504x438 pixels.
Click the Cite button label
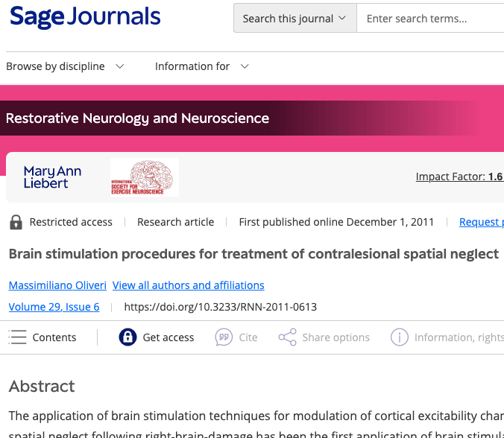click(248, 337)
